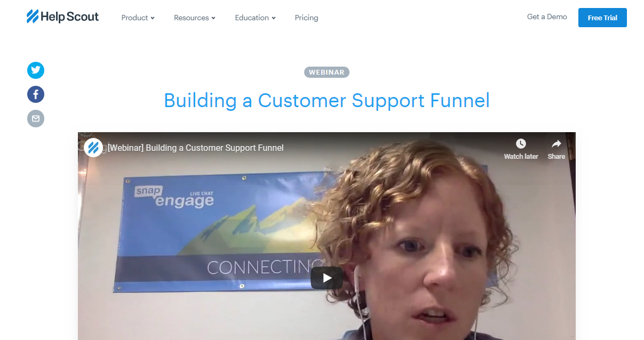Share this webinar on Twitter
This screenshot has height=340, width=644.
coord(36,70)
